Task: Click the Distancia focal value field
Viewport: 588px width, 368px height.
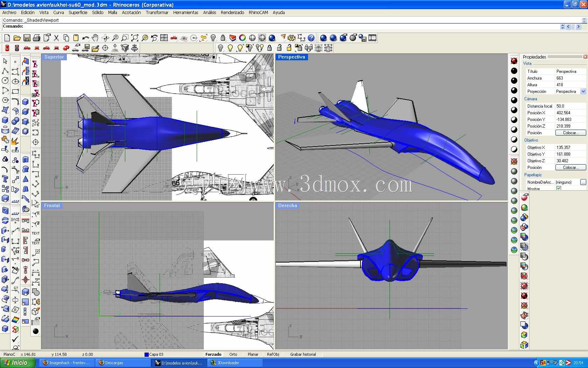Action: click(570, 106)
